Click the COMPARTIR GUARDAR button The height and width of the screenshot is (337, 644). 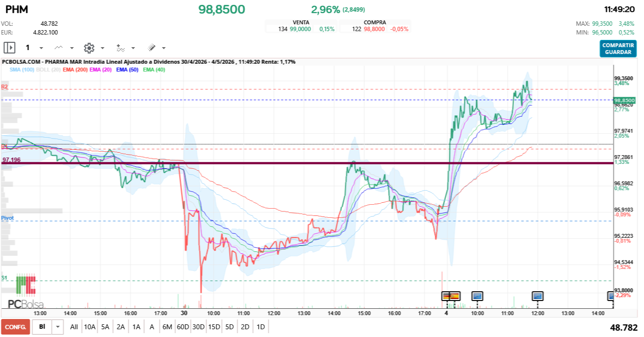(x=618, y=49)
